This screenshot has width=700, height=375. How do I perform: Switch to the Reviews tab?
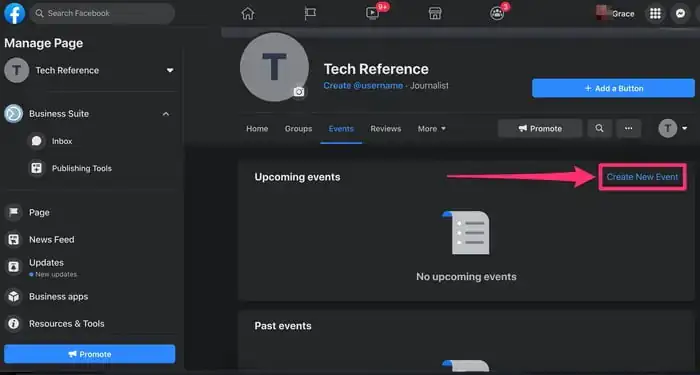pos(386,129)
